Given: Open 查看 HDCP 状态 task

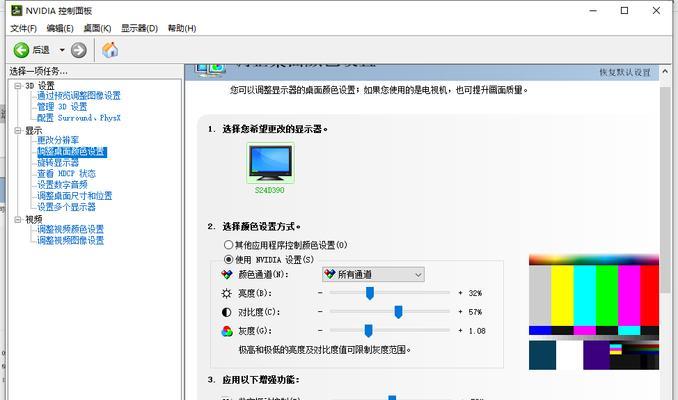Looking at the screenshot, I should [x=66, y=174].
